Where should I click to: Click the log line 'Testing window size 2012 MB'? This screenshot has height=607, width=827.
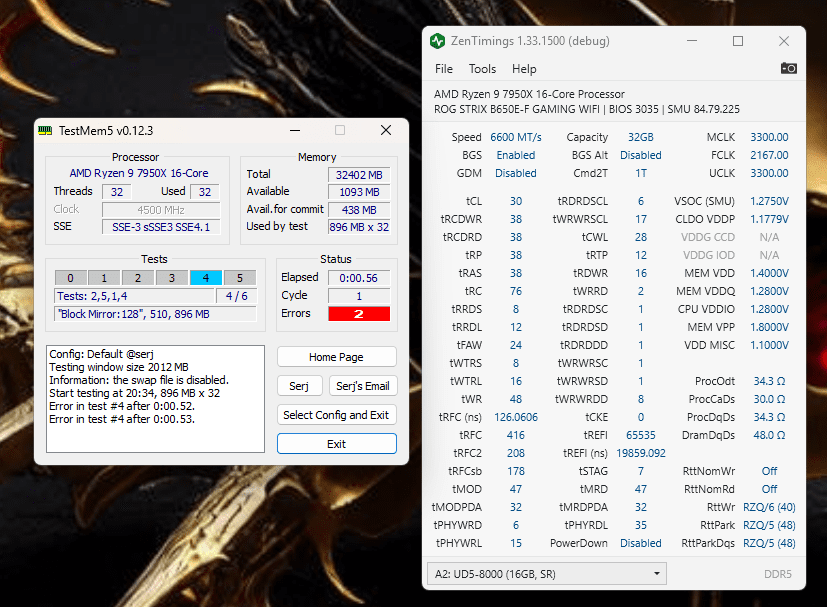coord(119,367)
